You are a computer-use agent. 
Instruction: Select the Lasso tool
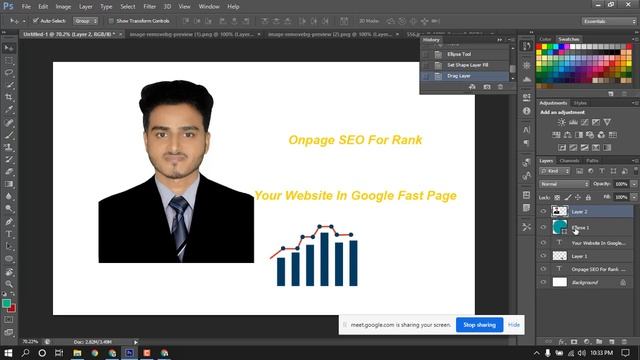9,73
